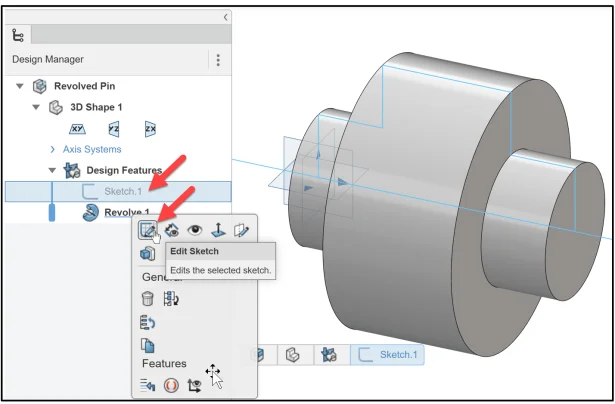Collapse the 3D Shape 1 node
The image size is (615, 404).
(x=37, y=107)
